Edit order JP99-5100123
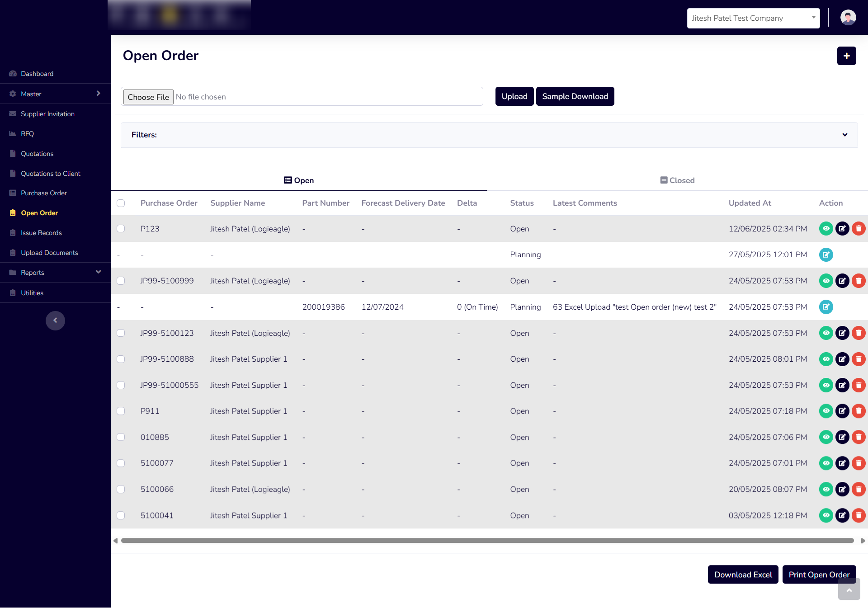This screenshot has height=608, width=868. (x=842, y=333)
